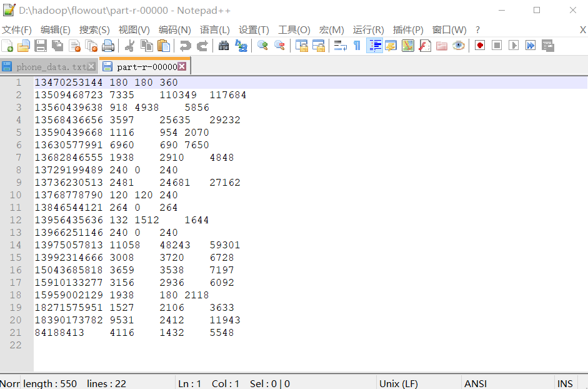Open the 窗口(W) menu
Screen dimensions: 588x389
point(449,29)
